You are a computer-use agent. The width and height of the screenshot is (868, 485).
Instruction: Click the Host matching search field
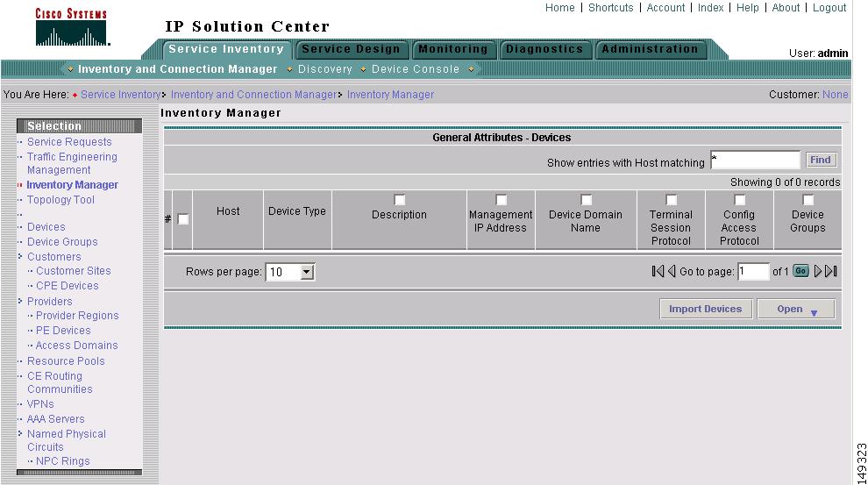tap(756, 160)
